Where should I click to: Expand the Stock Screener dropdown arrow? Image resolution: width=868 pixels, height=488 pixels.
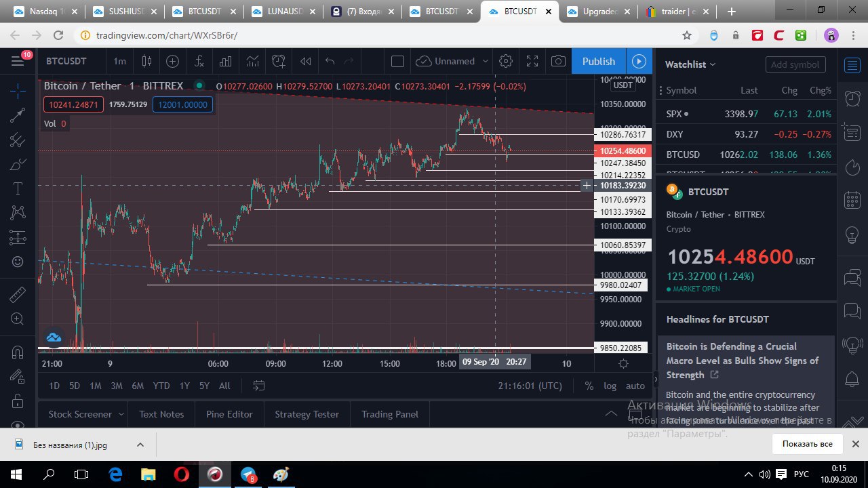point(121,414)
